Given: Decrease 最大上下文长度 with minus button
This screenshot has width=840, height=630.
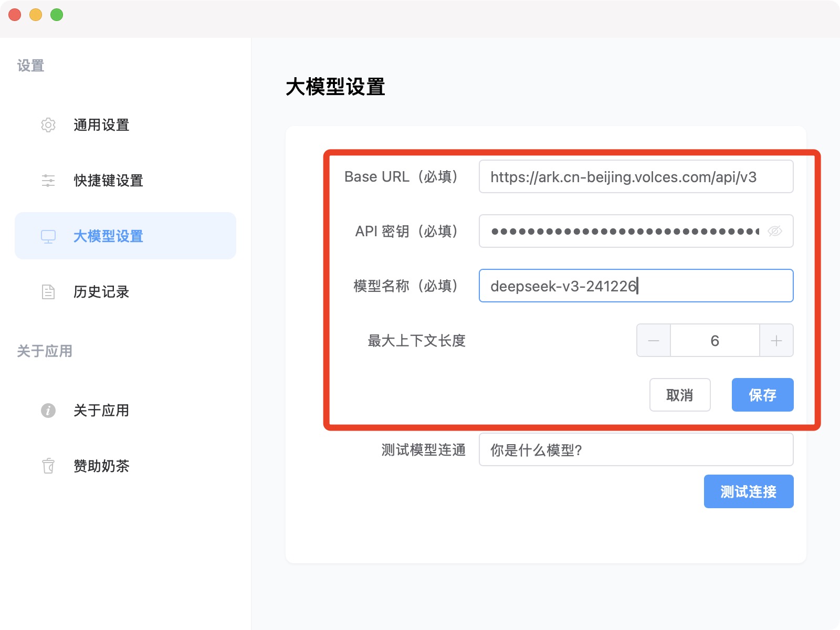Looking at the screenshot, I should (654, 341).
